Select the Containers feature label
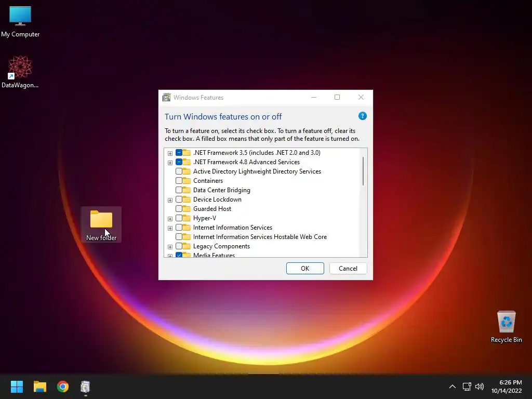This screenshot has width=532, height=399. click(x=208, y=180)
